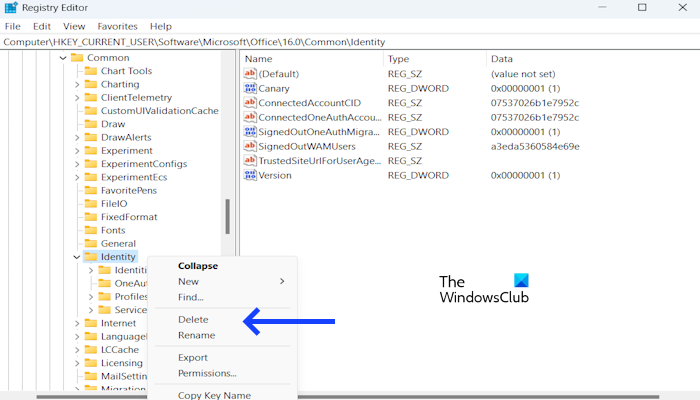Click the Fonts folder icon
700x400 pixels.
91,230
